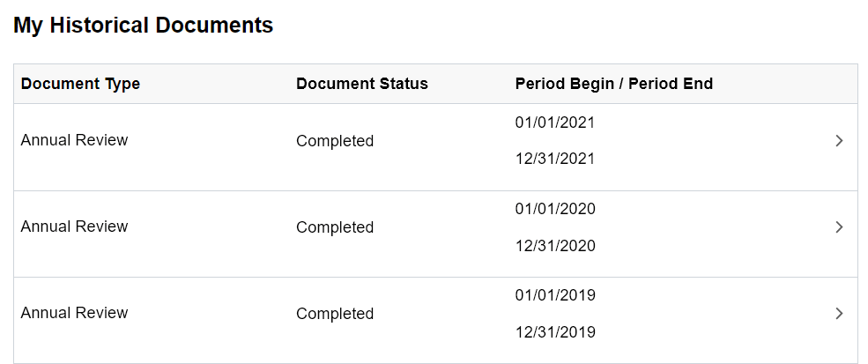This screenshot has width=868, height=364.
Task: Click the 01/01/2020 period begin date
Action: coord(555,209)
